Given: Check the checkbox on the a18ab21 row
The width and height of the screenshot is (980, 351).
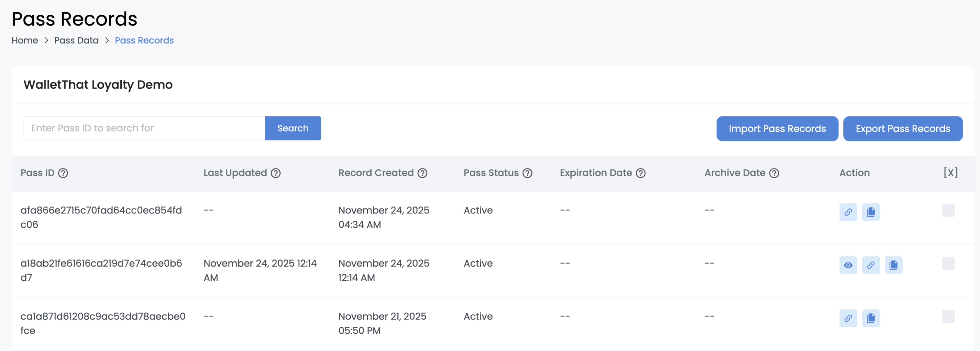Looking at the screenshot, I should [949, 263].
